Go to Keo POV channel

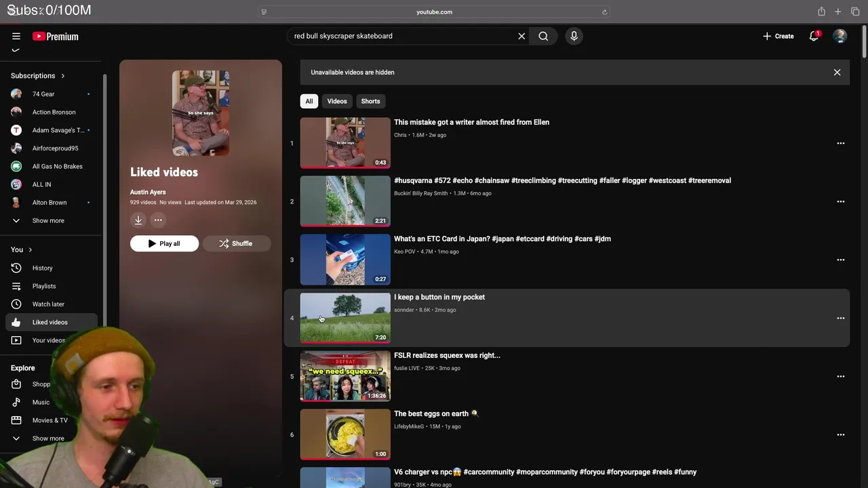click(x=405, y=251)
